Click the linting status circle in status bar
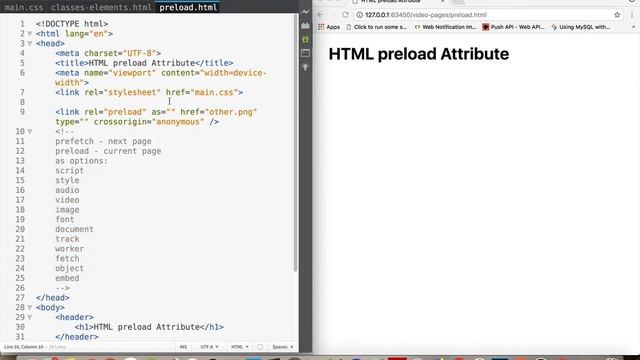Viewport: 640px width, 360px height. click(x=260, y=347)
